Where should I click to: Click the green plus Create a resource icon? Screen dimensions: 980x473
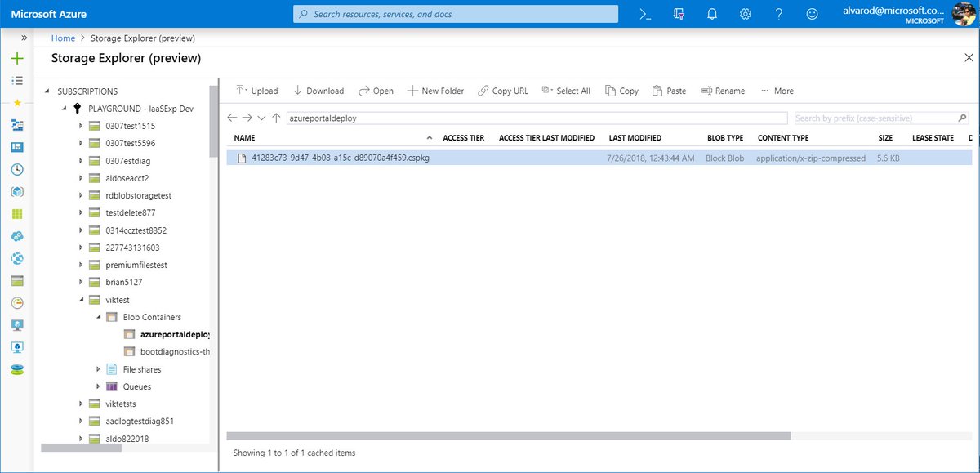tap(17, 59)
